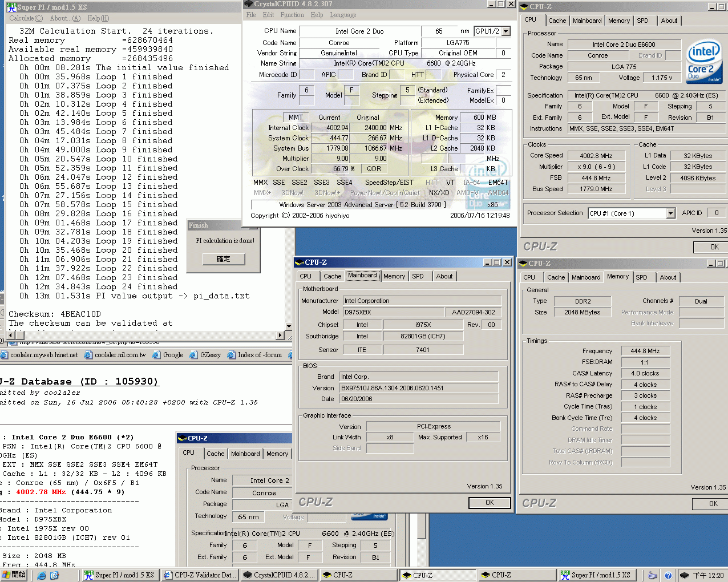Image resolution: width=728 pixels, height=582 pixels.
Task: Switch to CPU tab in CPU-Z Mainboard window
Action: tap(306, 276)
